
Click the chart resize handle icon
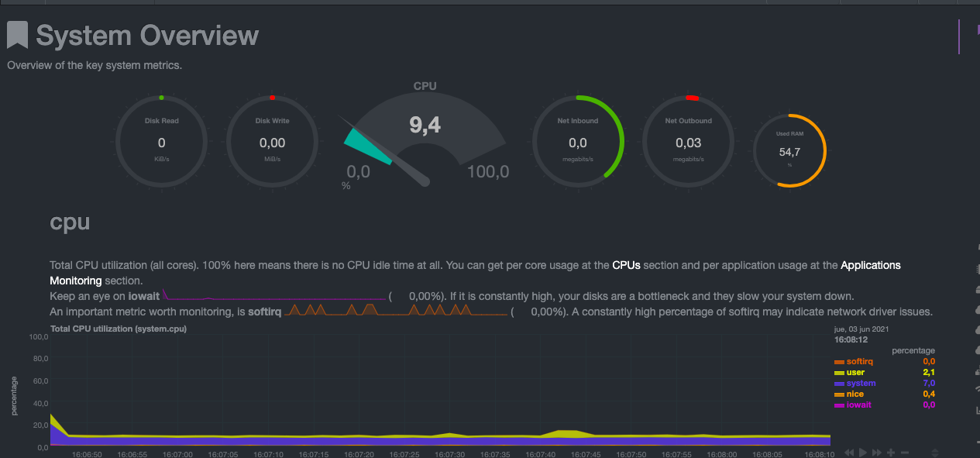click(935, 452)
